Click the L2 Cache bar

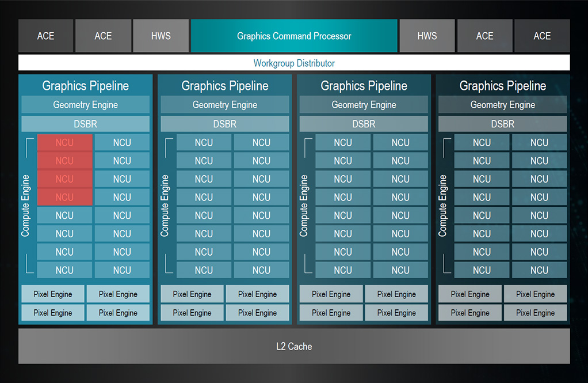pyautogui.click(x=294, y=346)
